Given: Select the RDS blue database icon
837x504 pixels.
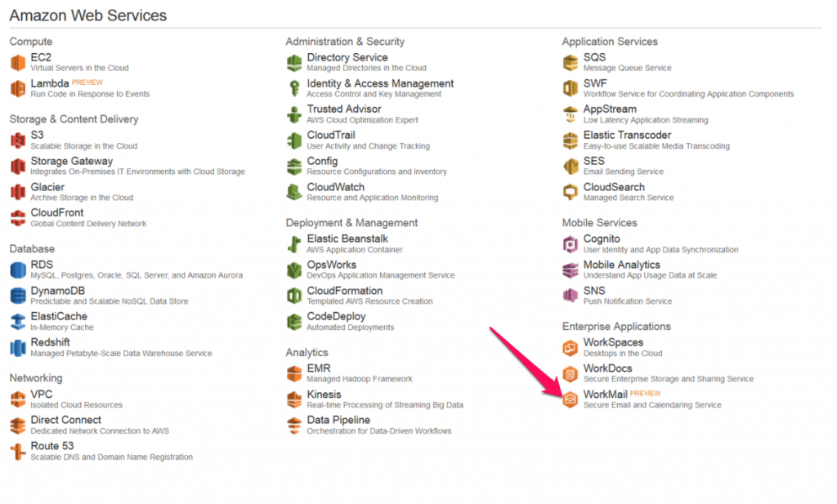Looking at the screenshot, I should tap(18, 270).
